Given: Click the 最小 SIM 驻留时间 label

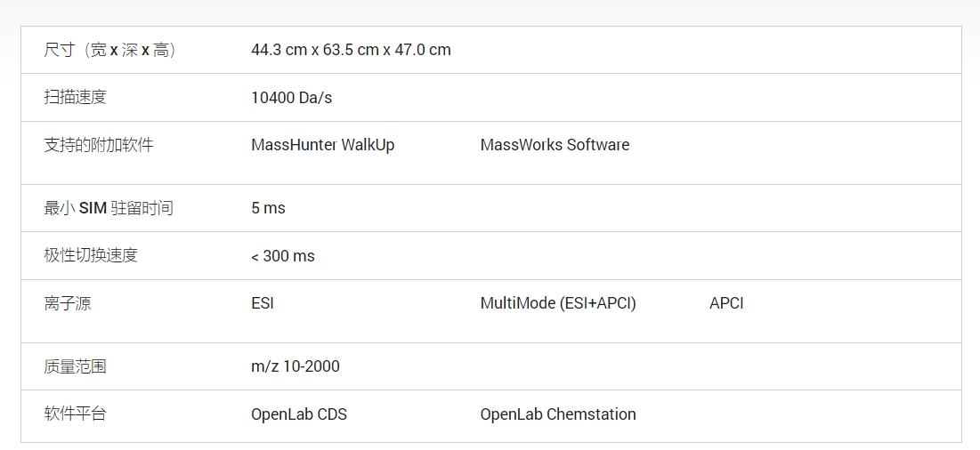Looking at the screenshot, I should coord(109,208).
